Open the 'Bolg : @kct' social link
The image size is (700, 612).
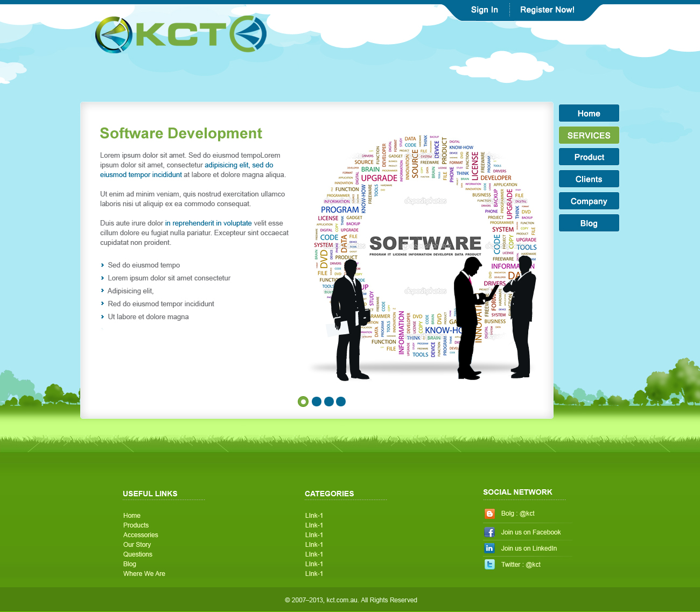click(518, 513)
